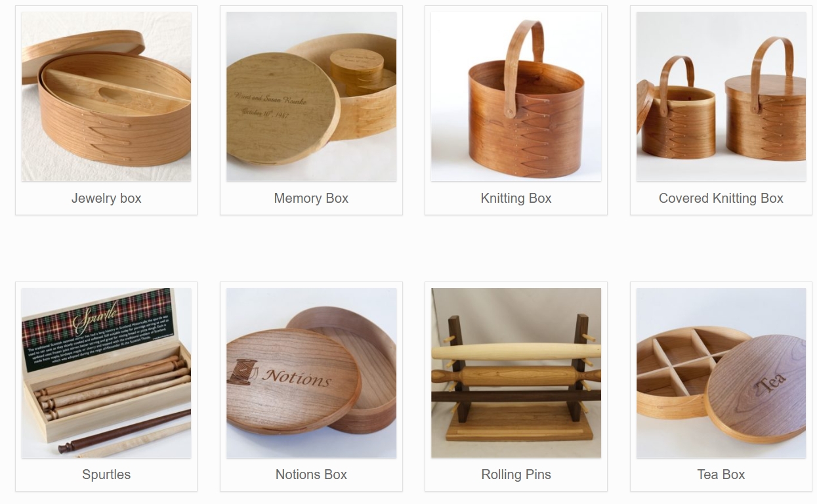Click the Jewelry box title link
The image size is (817, 504).
[x=106, y=198]
